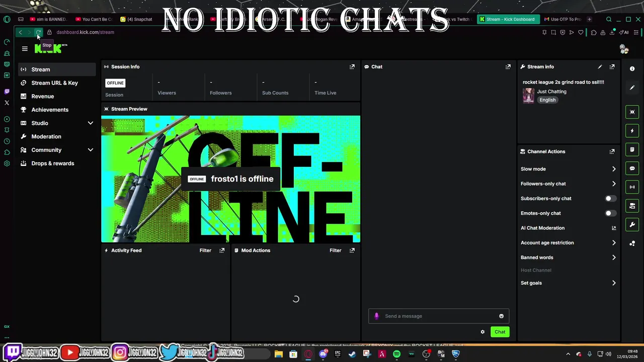Open chat settings gear icon
The width and height of the screenshot is (644, 362).
[x=482, y=332]
